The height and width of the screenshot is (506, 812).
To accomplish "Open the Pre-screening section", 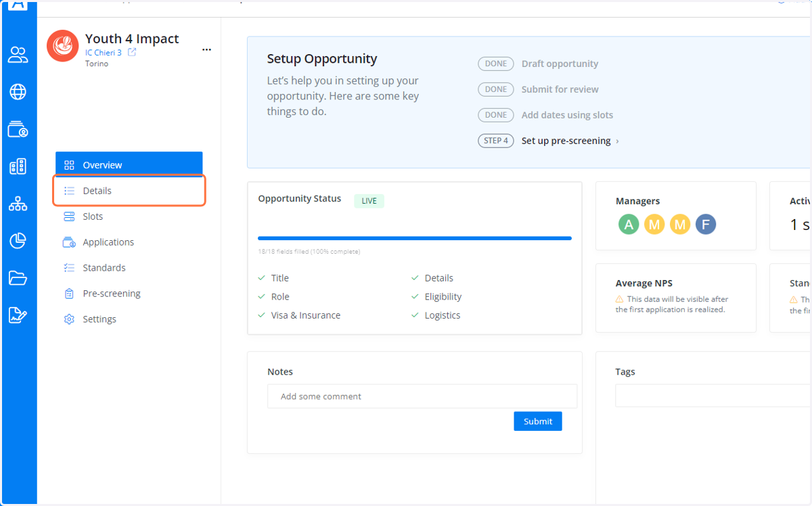I will pyautogui.click(x=129, y=294).
